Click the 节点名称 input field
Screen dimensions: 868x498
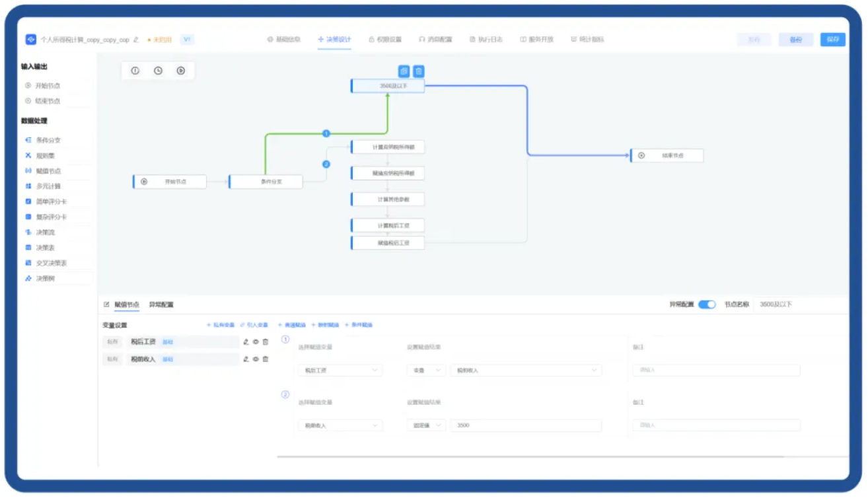tap(799, 304)
